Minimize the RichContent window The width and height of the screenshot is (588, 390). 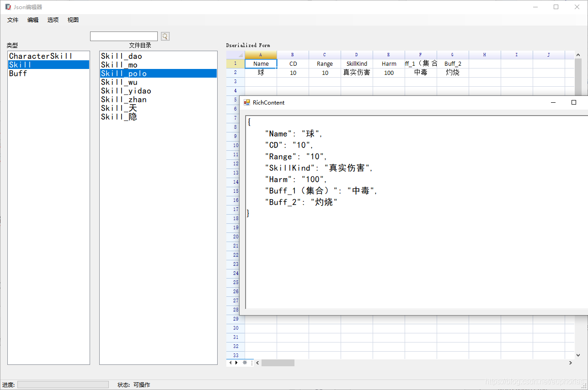553,103
